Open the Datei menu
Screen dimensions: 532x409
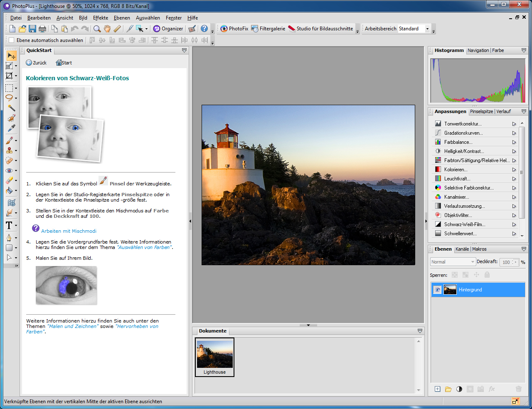pos(16,18)
